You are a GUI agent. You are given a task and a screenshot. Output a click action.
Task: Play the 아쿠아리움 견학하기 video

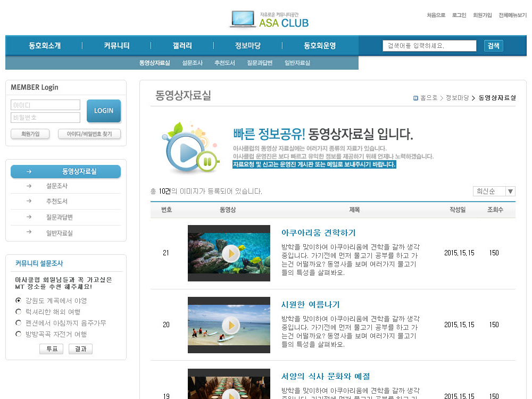(230, 253)
